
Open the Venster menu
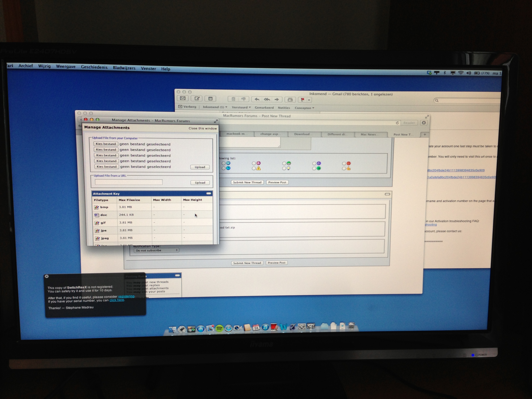coord(148,69)
